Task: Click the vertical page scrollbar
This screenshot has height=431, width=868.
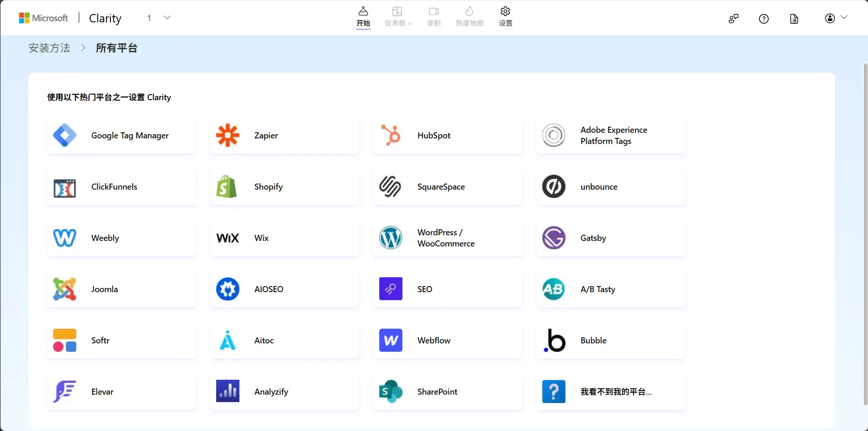Action: (865, 233)
